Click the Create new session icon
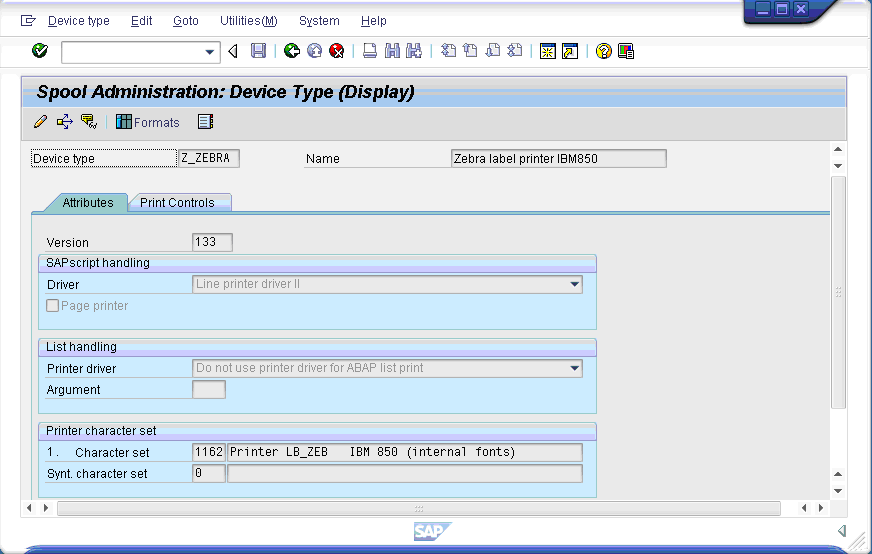 547,51
